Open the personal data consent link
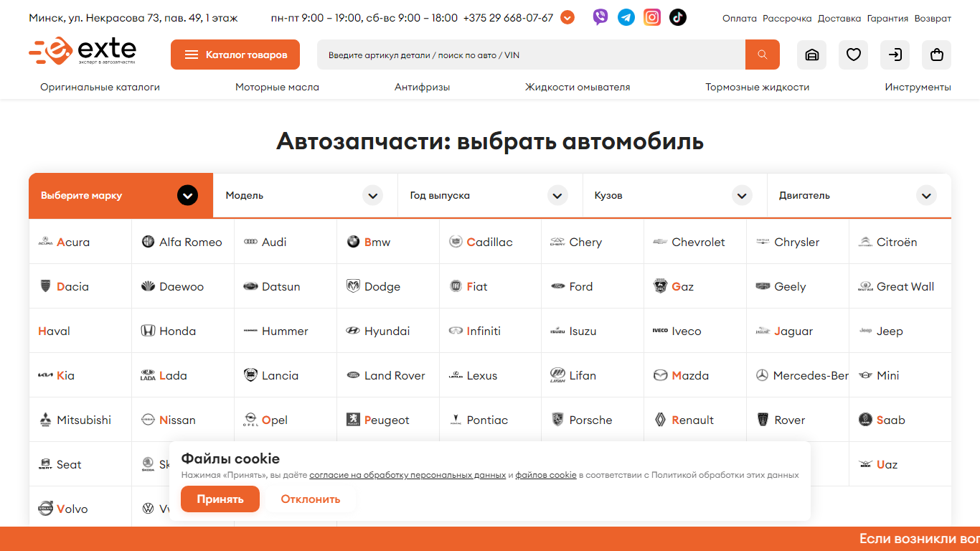 (x=407, y=475)
